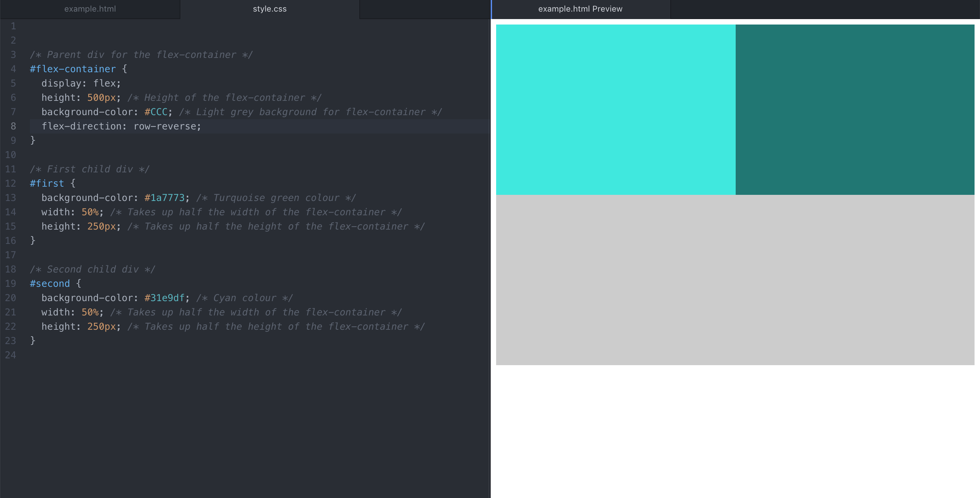Click the 'Second child div' comment
980x498 pixels.
93,269
